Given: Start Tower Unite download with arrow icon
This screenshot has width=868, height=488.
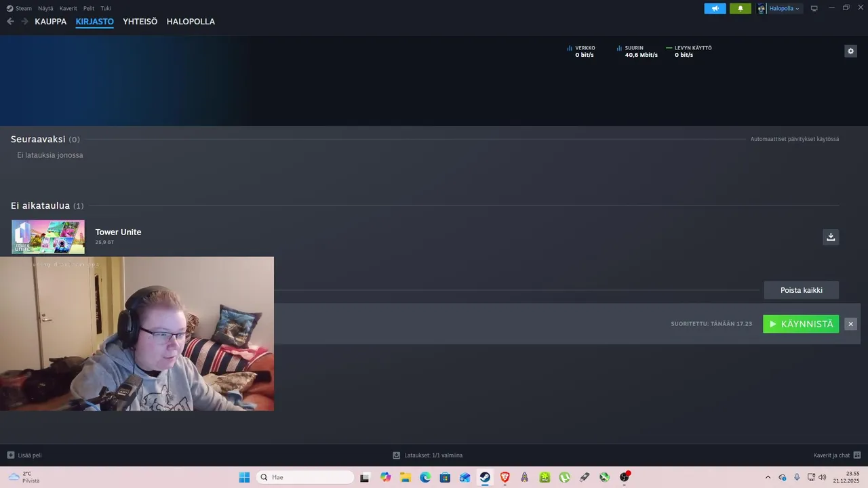Looking at the screenshot, I should pos(831,237).
